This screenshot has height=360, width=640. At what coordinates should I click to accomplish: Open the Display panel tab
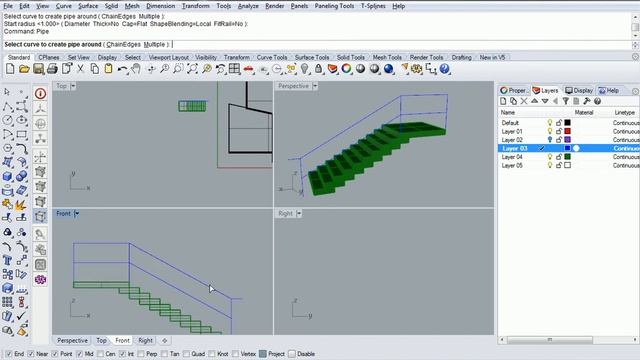point(579,91)
